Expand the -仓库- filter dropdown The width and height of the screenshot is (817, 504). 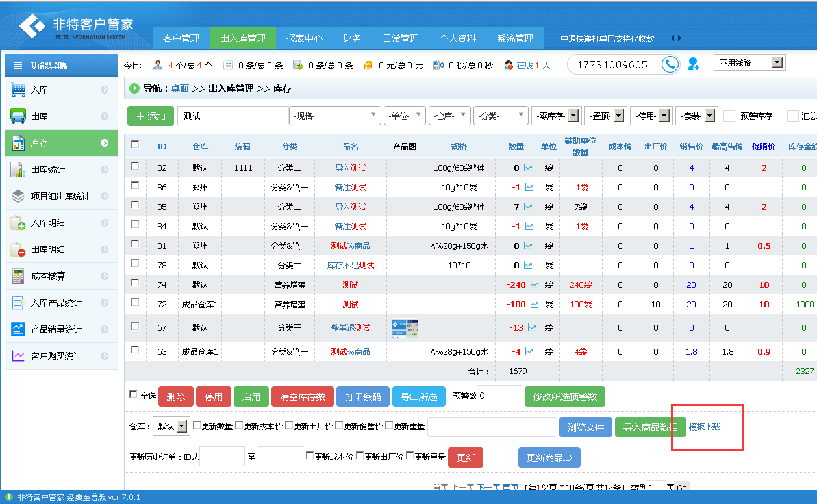(449, 116)
